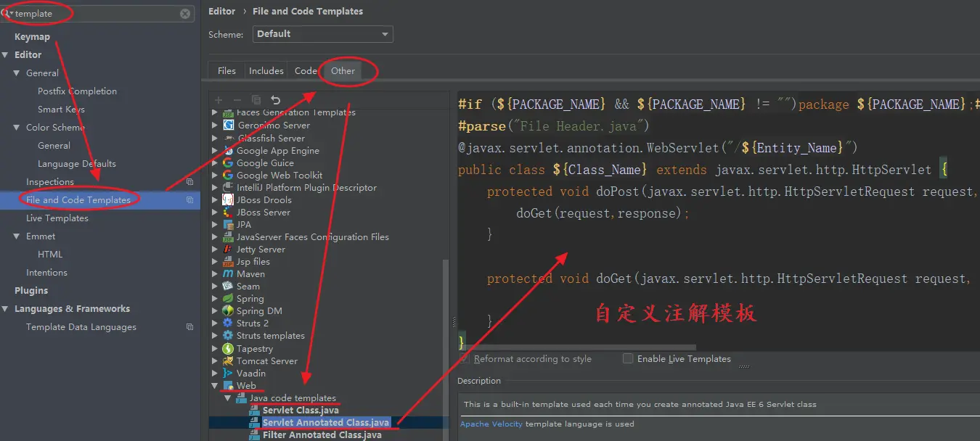Viewport: 980px width, 441px height.
Task: Open HTML settings under Emmet
Action: (50, 255)
